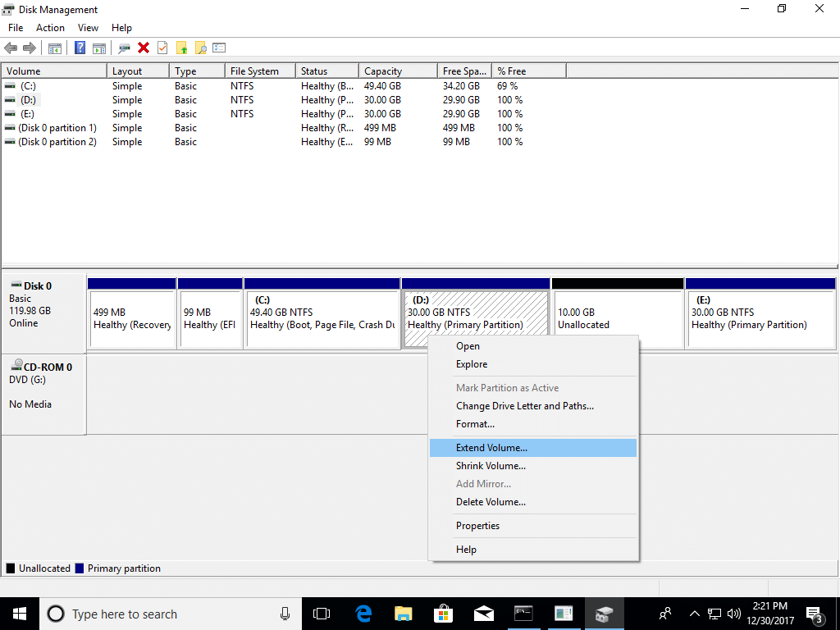Open Help using the question mark toolbar icon

click(x=79, y=47)
